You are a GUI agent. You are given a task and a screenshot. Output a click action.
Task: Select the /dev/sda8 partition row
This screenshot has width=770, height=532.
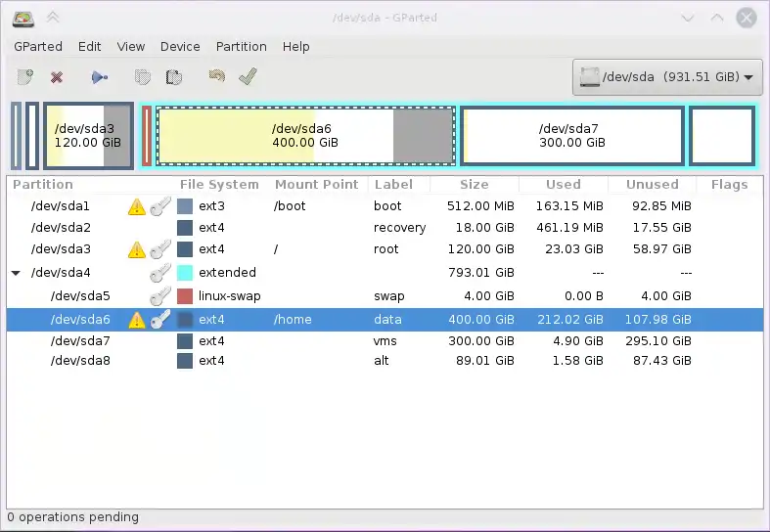(385, 361)
